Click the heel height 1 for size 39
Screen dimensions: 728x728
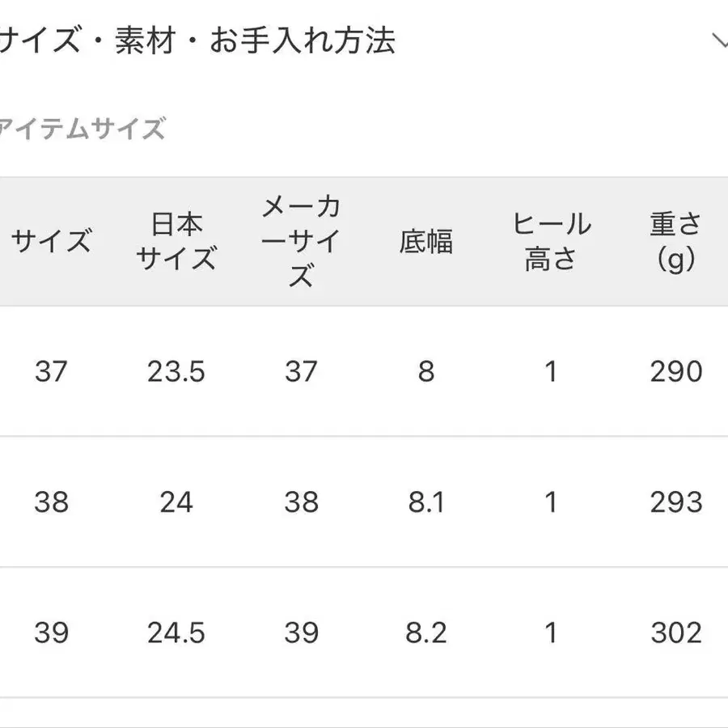(552, 633)
